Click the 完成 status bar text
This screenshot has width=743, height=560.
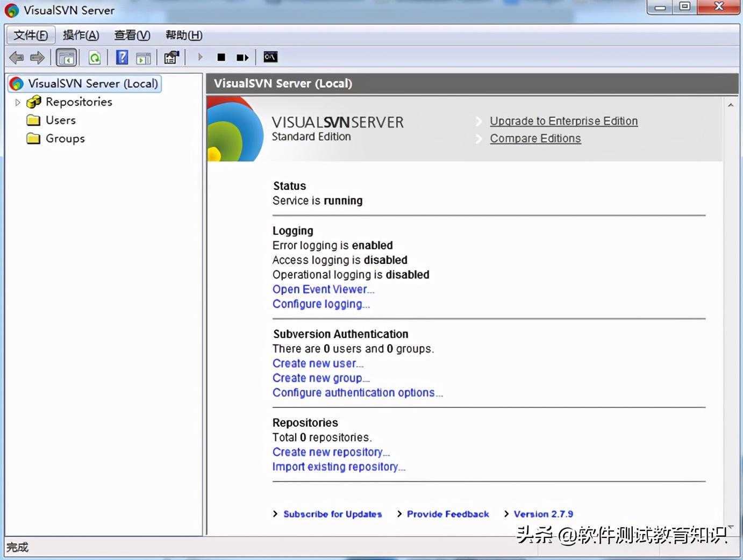point(17,547)
